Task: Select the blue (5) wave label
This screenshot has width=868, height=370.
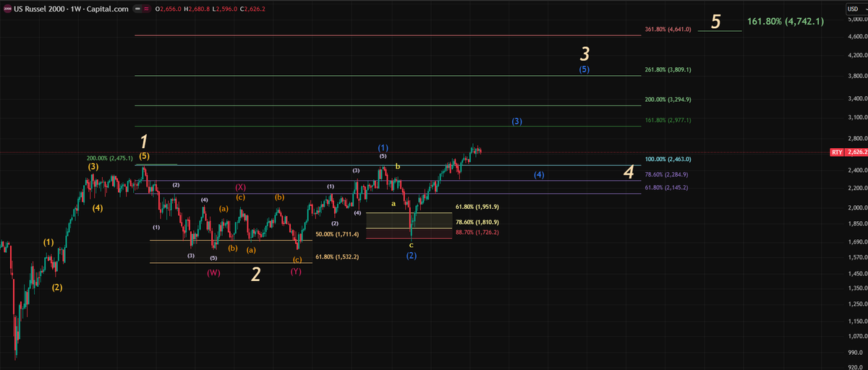Action: point(584,69)
